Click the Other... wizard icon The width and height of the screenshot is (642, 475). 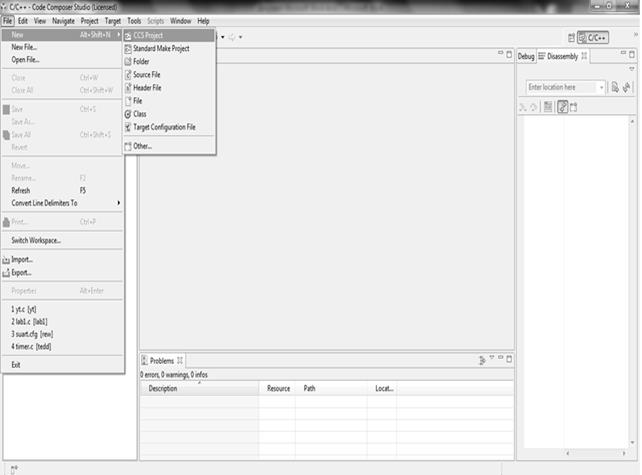pos(128,146)
